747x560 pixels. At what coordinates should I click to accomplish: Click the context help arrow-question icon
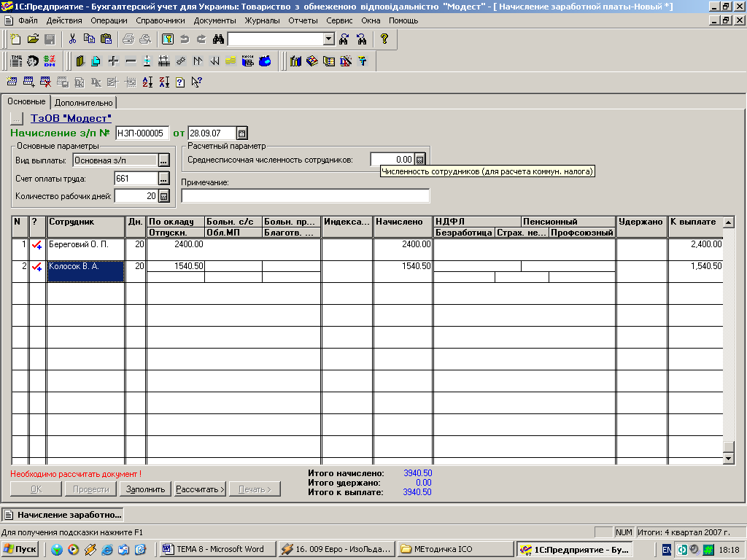click(x=196, y=82)
